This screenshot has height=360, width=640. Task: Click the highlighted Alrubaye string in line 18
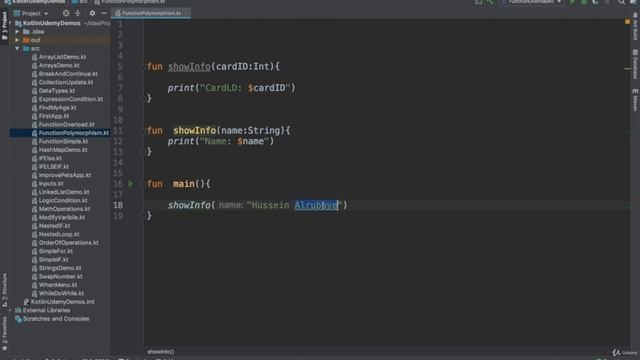coord(316,205)
